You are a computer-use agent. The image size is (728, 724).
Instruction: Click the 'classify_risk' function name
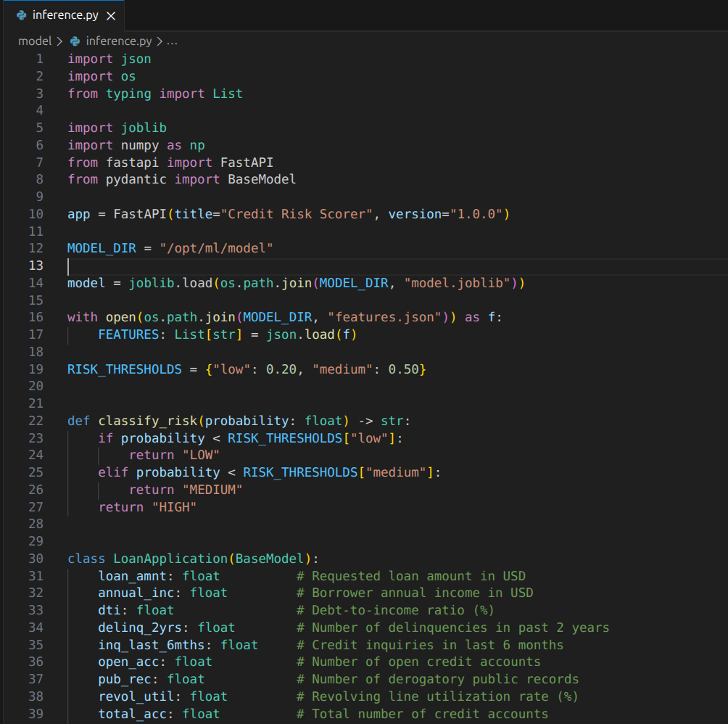pos(148,421)
